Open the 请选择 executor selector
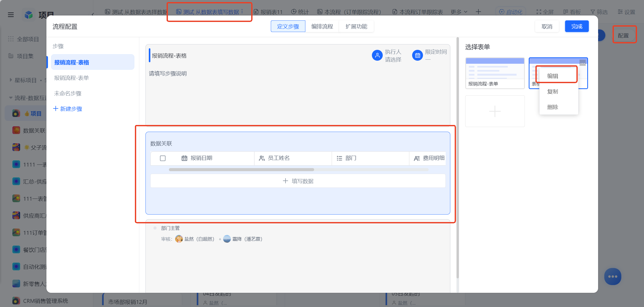Screen dimensions: 644x307 coord(393,60)
